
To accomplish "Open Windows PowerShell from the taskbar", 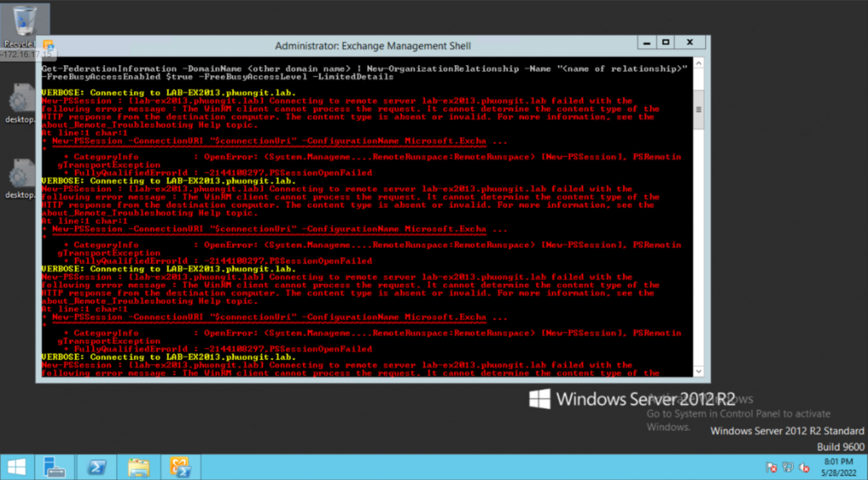I will tap(96, 467).
